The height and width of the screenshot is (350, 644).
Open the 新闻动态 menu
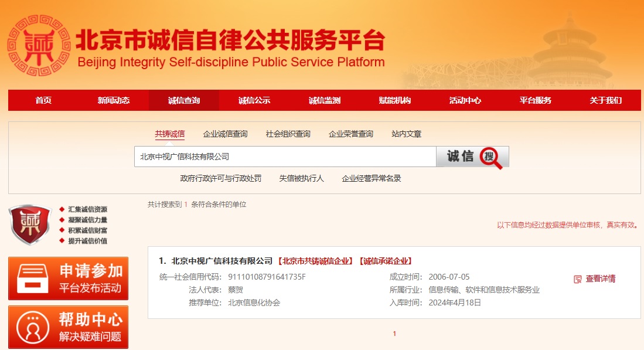coord(114,100)
